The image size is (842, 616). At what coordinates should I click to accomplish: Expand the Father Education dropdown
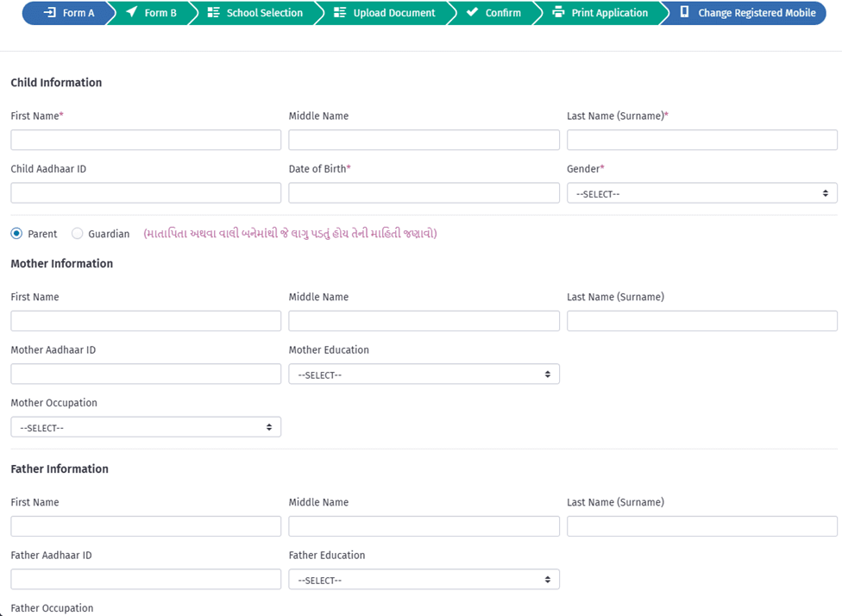(424, 580)
